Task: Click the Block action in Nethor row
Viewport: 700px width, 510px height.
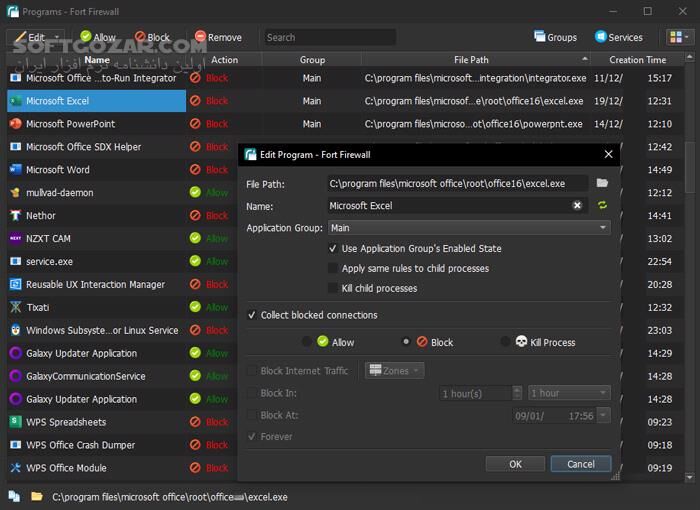Action: tap(209, 216)
